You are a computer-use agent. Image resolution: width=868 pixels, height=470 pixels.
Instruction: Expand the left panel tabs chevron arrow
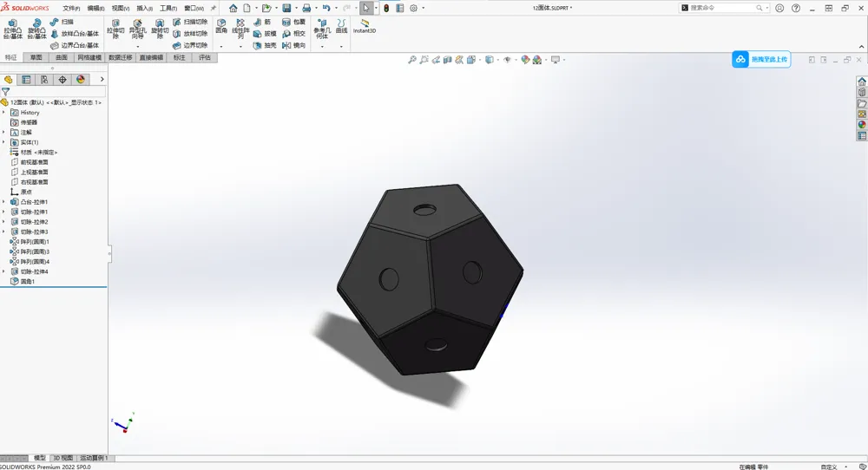coord(102,80)
